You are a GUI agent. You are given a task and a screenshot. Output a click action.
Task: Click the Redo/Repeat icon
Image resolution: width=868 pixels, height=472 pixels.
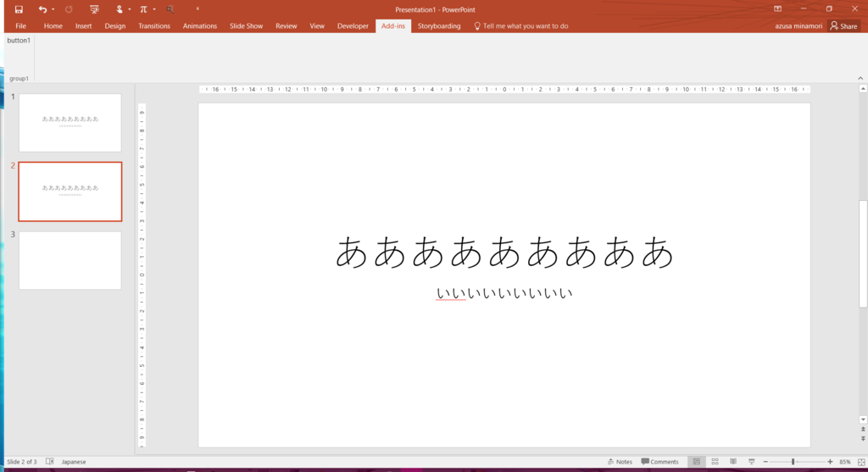click(69, 9)
